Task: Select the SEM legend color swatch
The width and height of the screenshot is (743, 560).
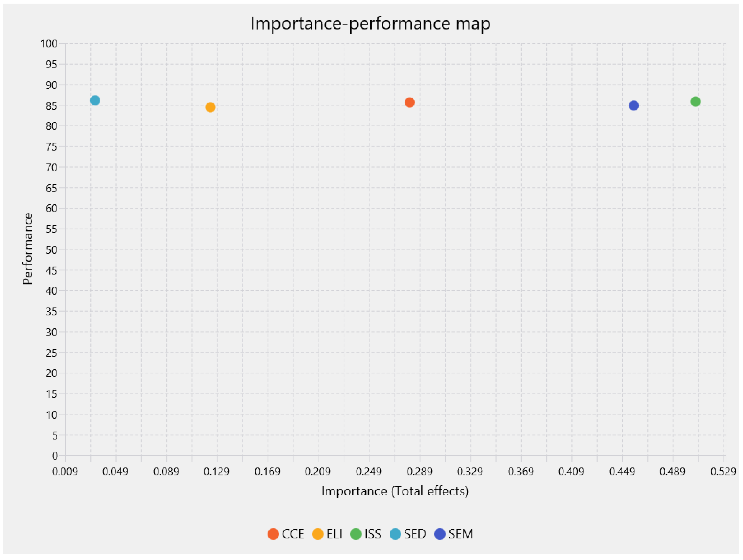Action: click(440, 534)
